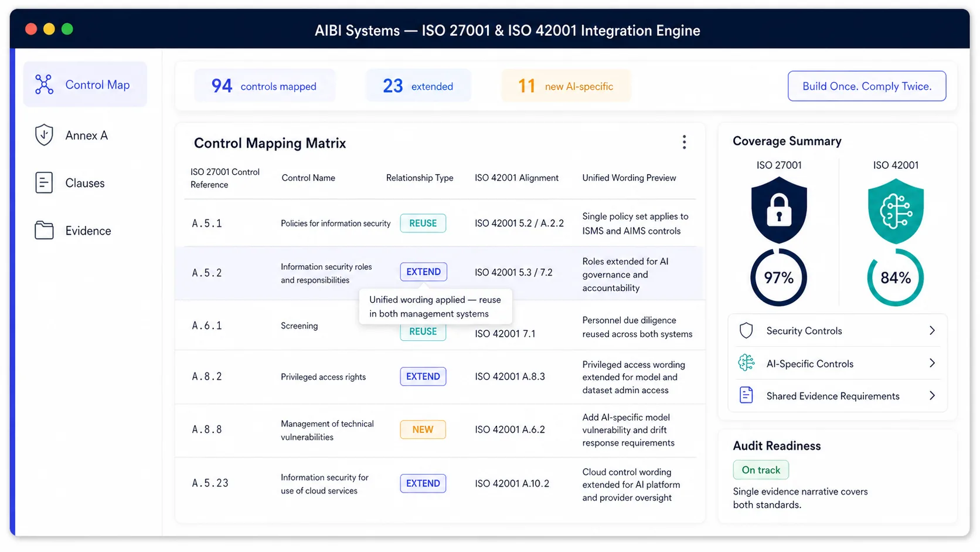
Task: Switch to the Clauses section
Action: click(x=85, y=183)
